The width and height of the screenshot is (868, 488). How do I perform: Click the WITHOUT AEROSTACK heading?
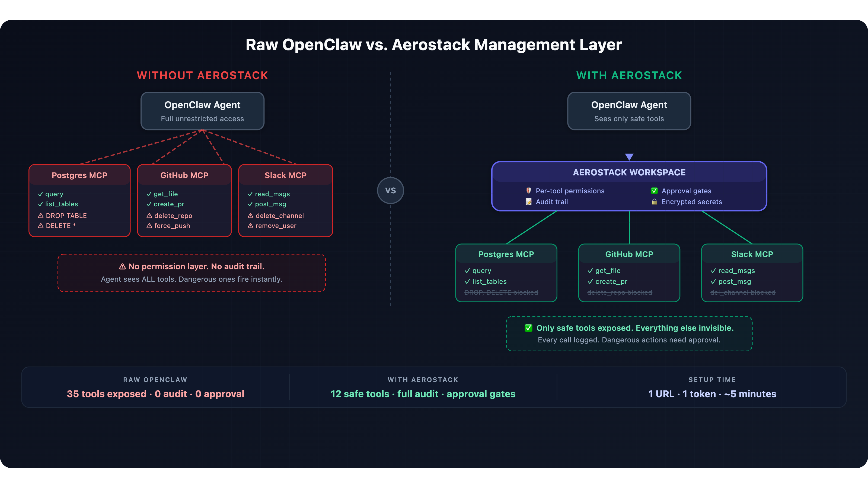point(202,75)
